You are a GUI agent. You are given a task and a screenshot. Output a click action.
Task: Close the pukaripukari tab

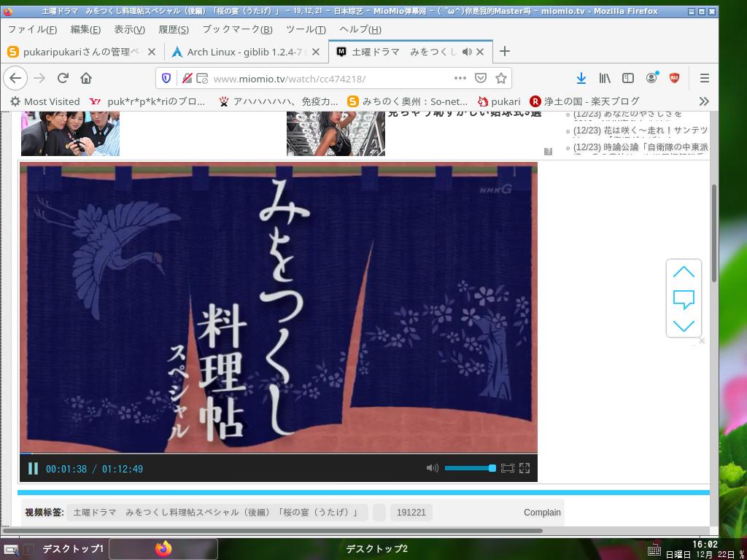(x=152, y=52)
